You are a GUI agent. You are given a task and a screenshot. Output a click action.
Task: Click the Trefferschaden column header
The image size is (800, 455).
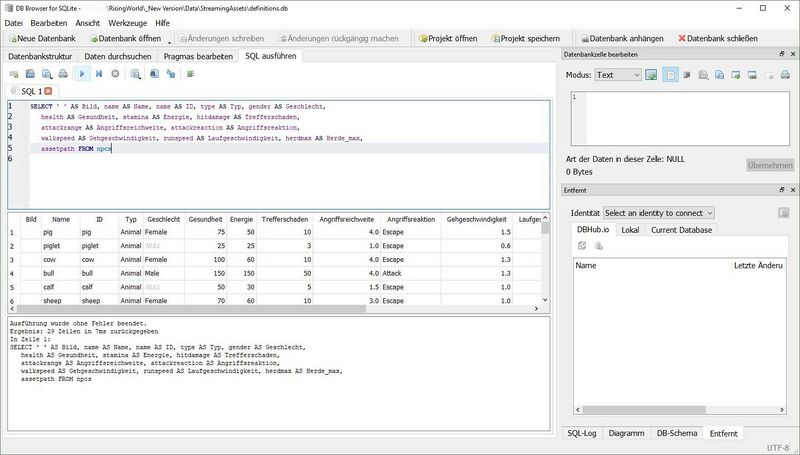tap(285, 219)
